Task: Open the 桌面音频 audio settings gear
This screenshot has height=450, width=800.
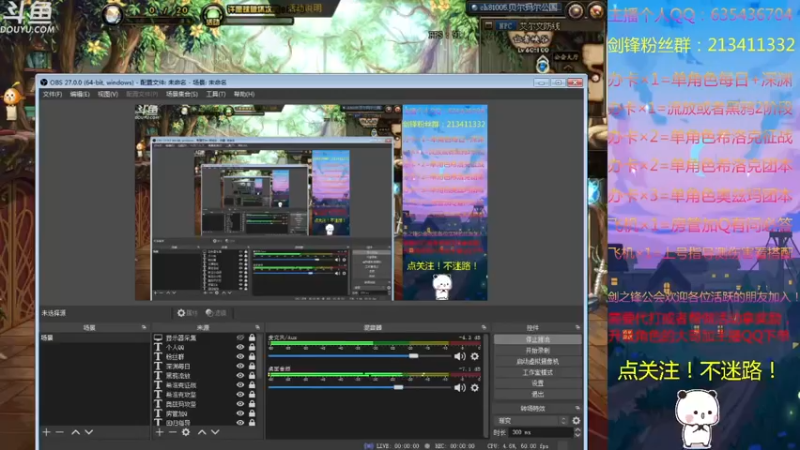Action: pyautogui.click(x=474, y=388)
